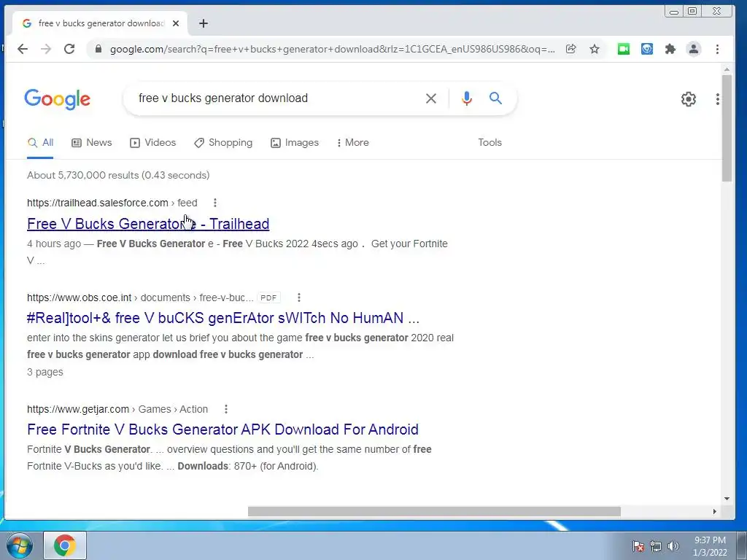View site information padlock icon

click(98, 49)
